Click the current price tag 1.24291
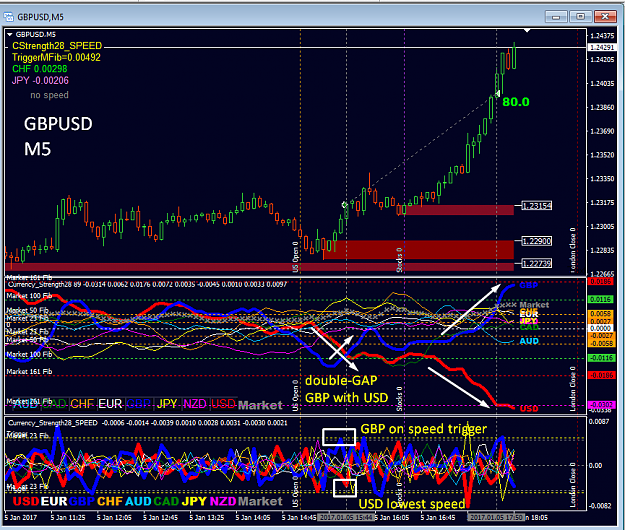Screen dimensions: 625x530 601,47
